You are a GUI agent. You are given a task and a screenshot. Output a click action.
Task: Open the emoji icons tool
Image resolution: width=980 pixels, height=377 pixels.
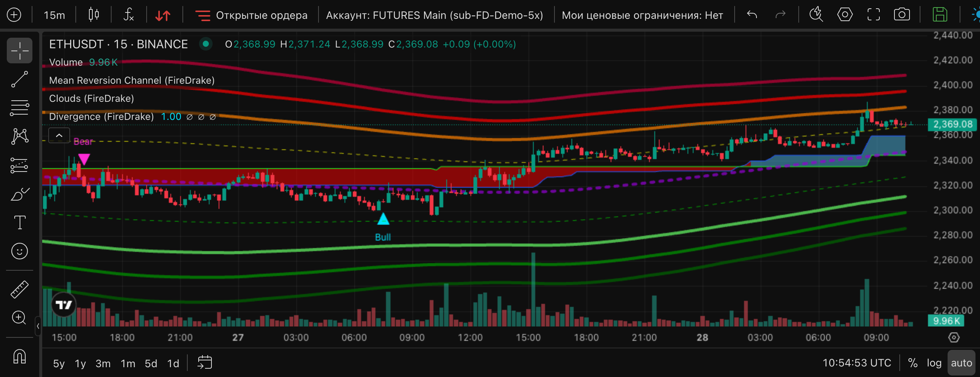point(19,251)
